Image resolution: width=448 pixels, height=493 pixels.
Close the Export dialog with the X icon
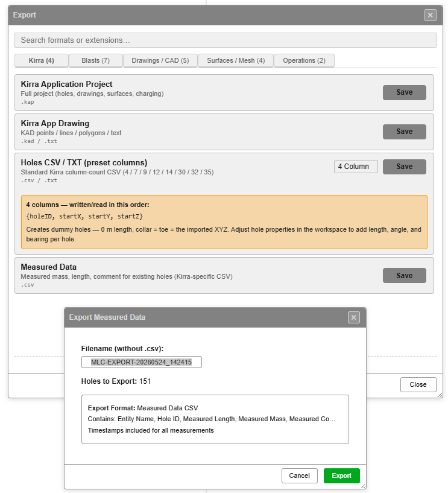coord(430,14)
